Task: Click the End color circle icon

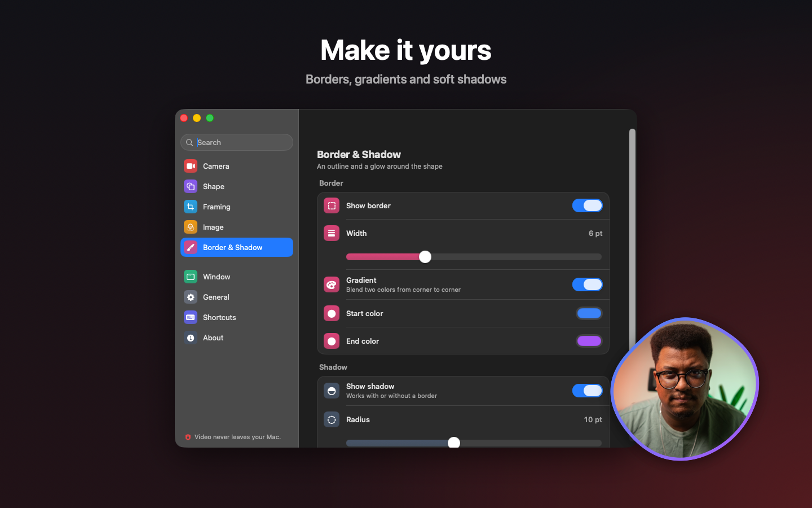Action: tap(332, 341)
